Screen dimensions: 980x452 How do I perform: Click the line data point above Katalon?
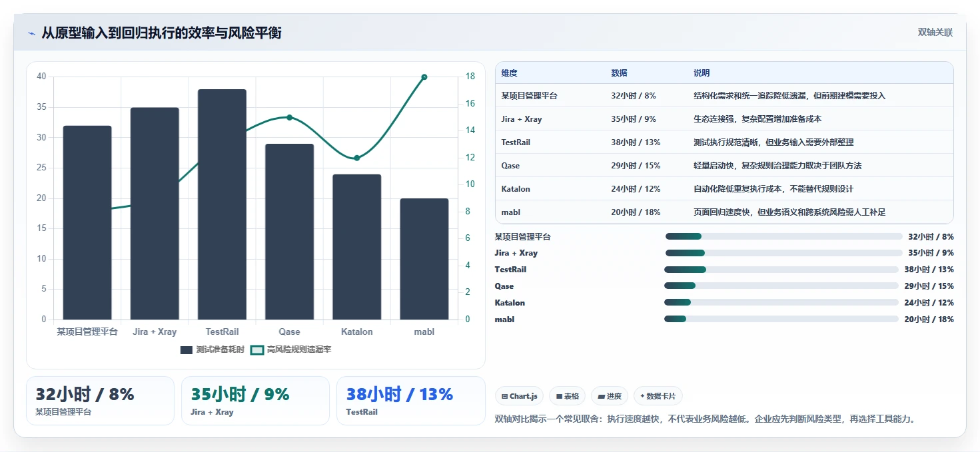coord(356,158)
